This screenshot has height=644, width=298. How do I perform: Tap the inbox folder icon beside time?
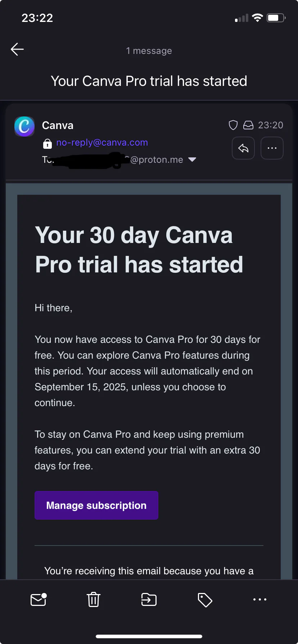pyautogui.click(x=248, y=125)
